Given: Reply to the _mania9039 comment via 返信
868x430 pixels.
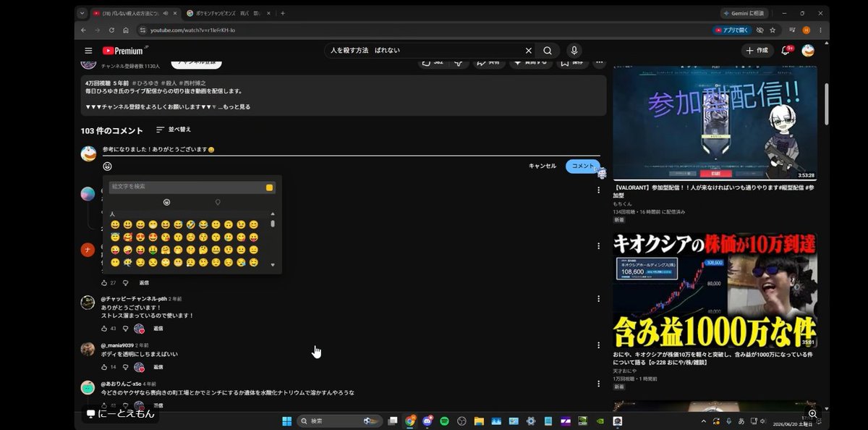Looking at the screenshot, I should click(x=158, y=367).
